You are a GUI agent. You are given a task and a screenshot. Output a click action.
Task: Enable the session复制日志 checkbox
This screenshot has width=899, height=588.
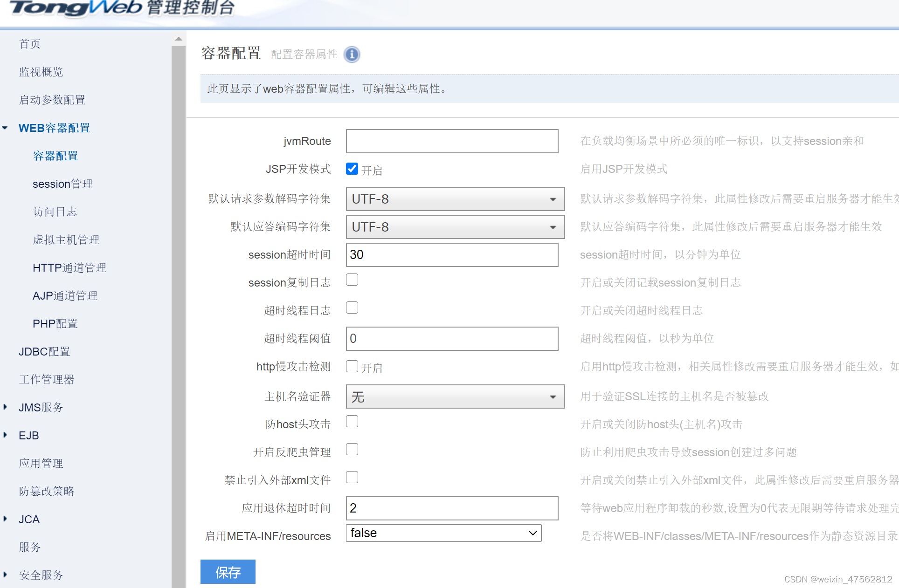tap(352, 280)
